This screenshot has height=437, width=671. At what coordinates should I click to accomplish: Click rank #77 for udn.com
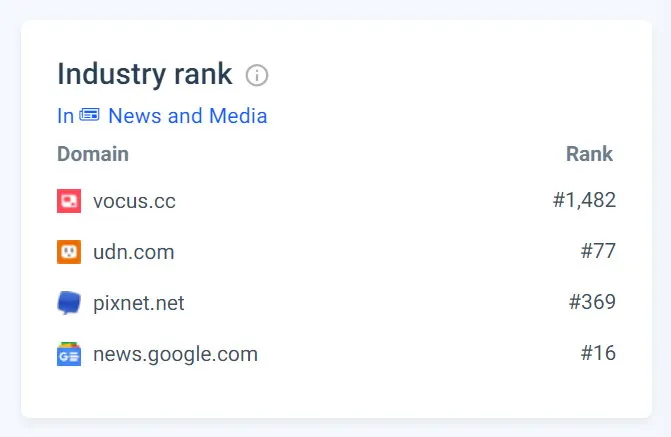(x=598, y=252)
